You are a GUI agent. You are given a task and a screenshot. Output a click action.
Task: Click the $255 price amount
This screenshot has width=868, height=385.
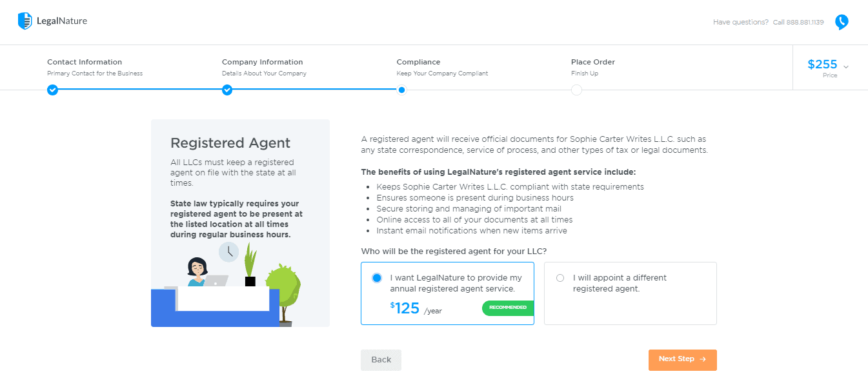pos(822,64)
